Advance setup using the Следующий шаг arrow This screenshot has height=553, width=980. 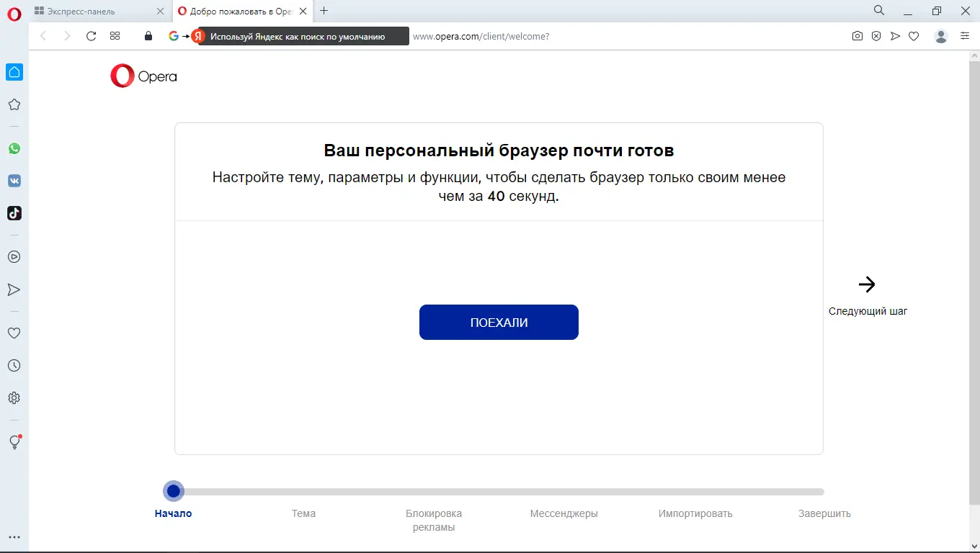pyautogui.click(x=867, y=285)
